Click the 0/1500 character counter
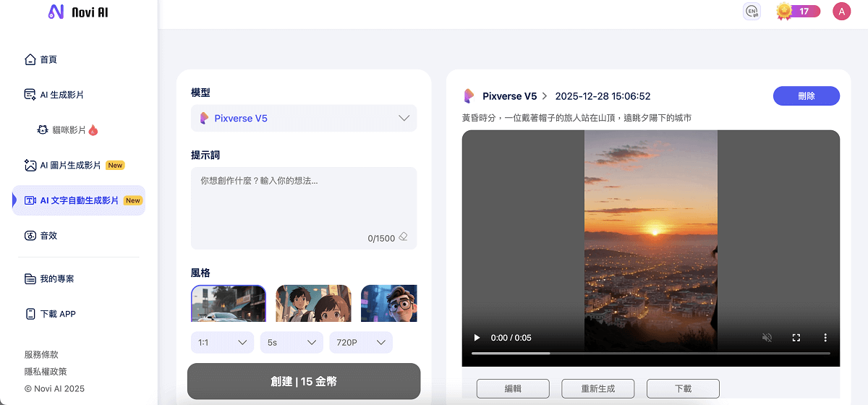The height and width of the screenshot is (405, 868). click(x=381, y=238)
